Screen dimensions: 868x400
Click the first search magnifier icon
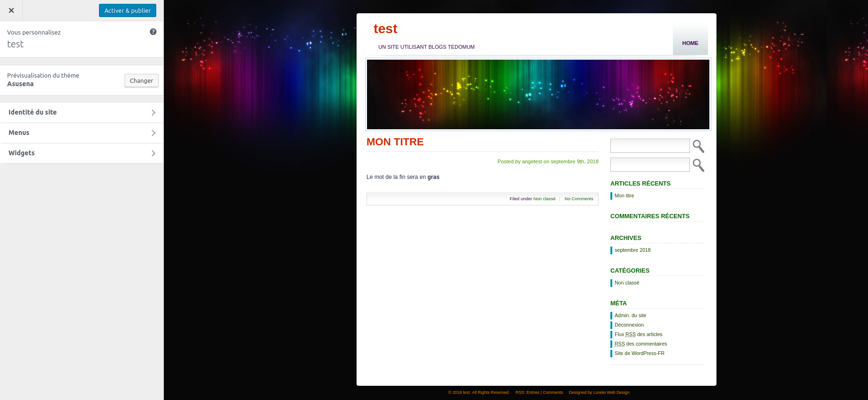(698, 146)
